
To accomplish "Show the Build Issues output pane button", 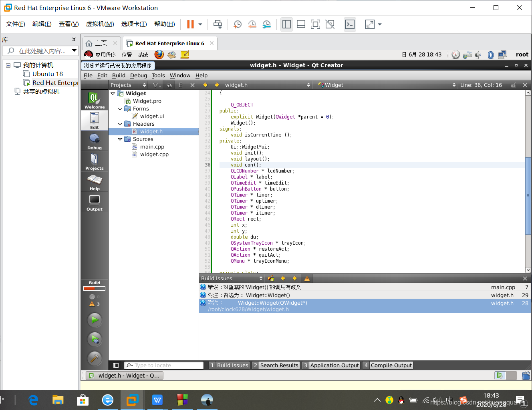I will (x=230, y=365).
